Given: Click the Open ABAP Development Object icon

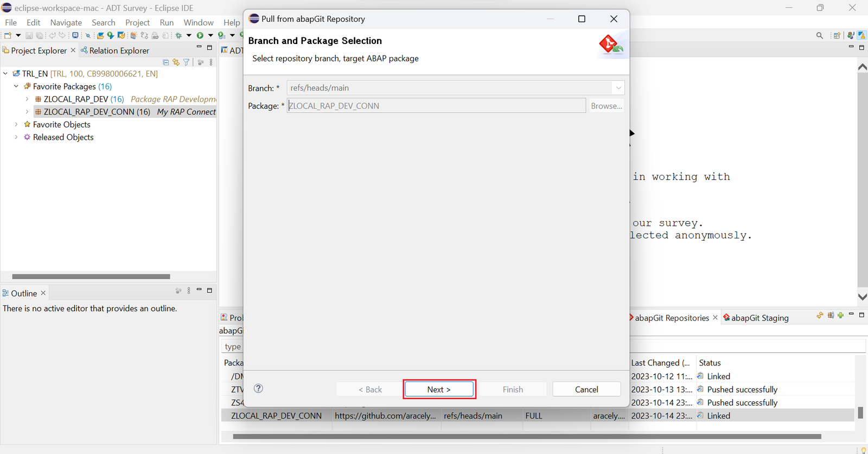Looking at the screenshot, I should [100, 35].
